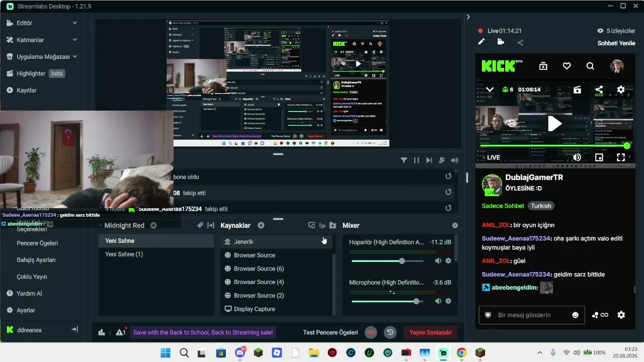
Task: Pause the alert queue
Action: point(417,160)
